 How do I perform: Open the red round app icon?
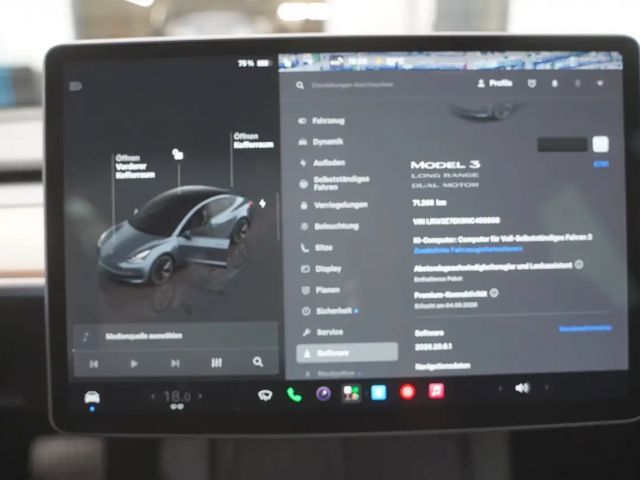click(x=407, y=392)
